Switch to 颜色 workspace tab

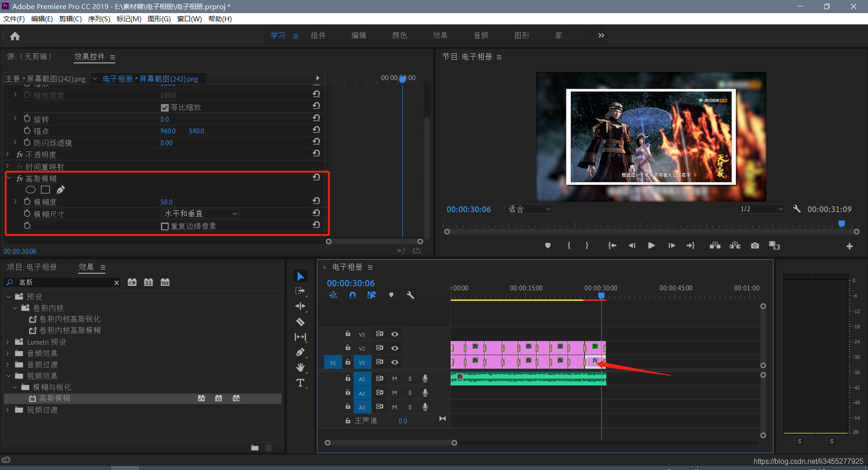pyautogui.click(x=400, y=35)
